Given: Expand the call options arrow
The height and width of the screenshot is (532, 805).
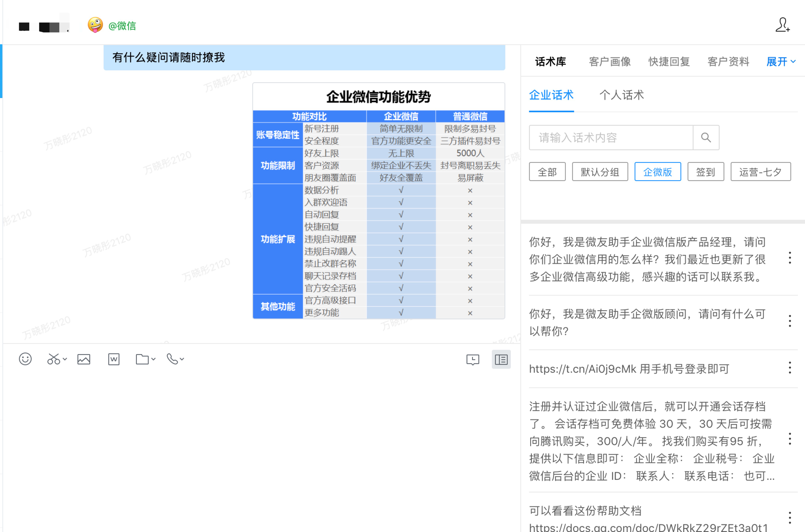Looking at the screenshot, I should click(x=182, y=359).
